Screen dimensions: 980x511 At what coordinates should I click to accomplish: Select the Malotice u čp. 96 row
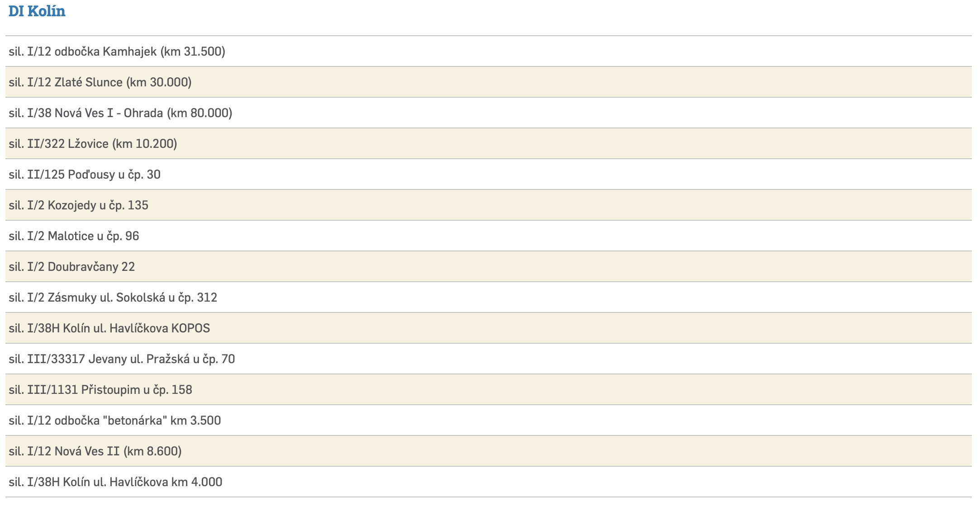[74, 236]
